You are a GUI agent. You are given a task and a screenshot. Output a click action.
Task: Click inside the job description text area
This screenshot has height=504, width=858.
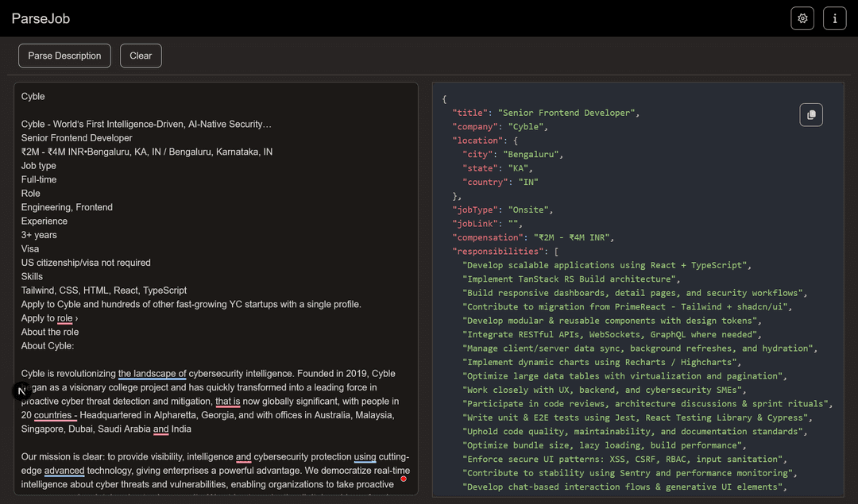coord(216,289)
